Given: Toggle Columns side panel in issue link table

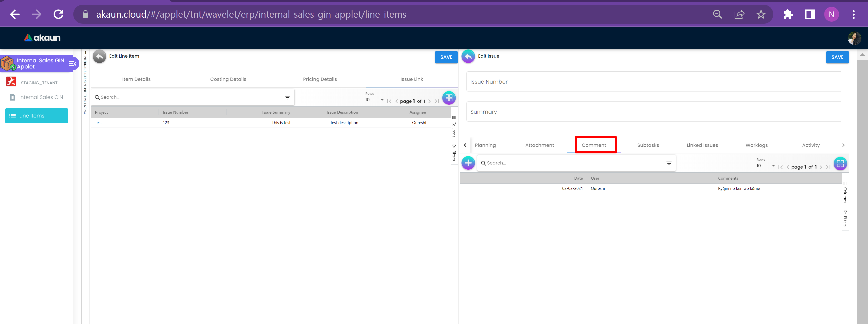Looking at the screenshot, I should tap(454, 127).
